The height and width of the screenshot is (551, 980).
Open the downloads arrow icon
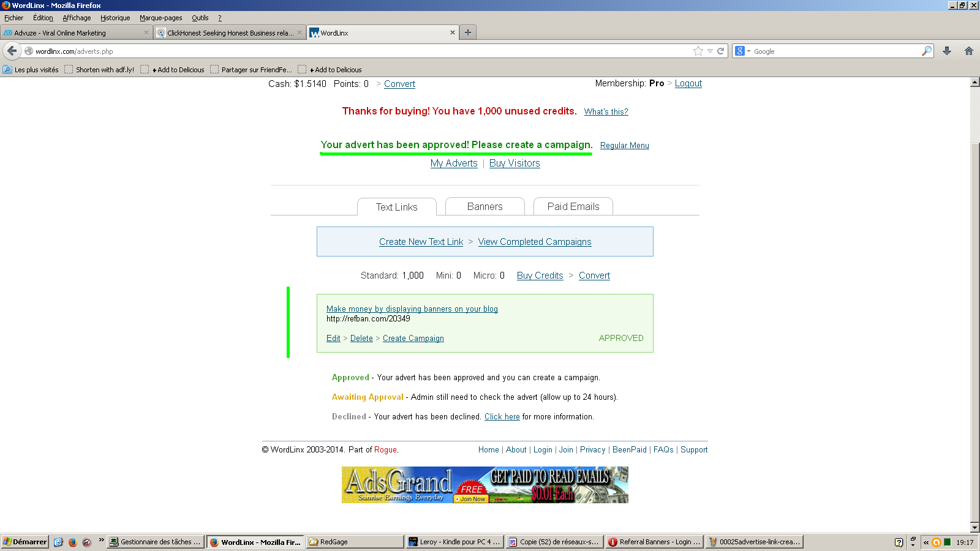click(947, 51)
